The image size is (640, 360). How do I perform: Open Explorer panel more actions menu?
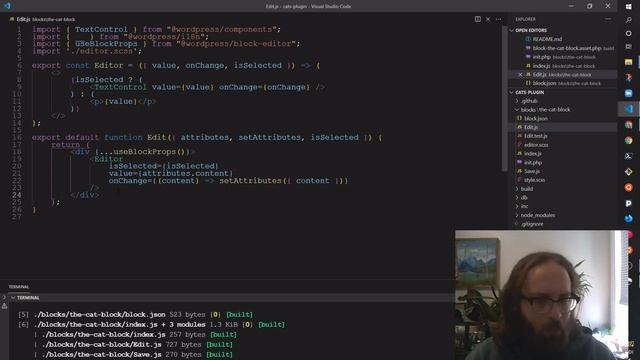pos(608,19)
